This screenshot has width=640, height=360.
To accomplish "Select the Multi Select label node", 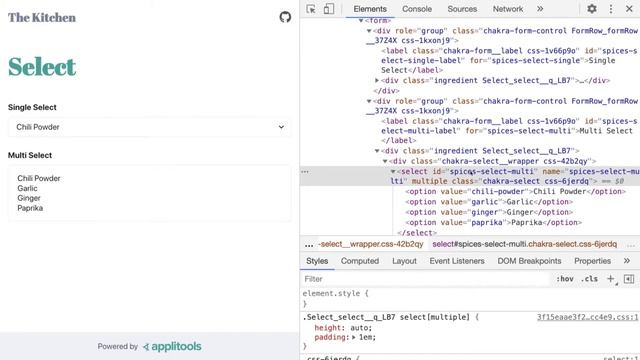I will 509,131.
